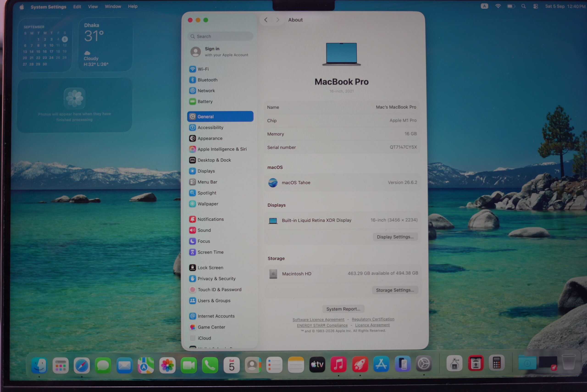This screenshot has width=587, height=392.
Task: Open the Help menu
Action: (x=133, y=6)
